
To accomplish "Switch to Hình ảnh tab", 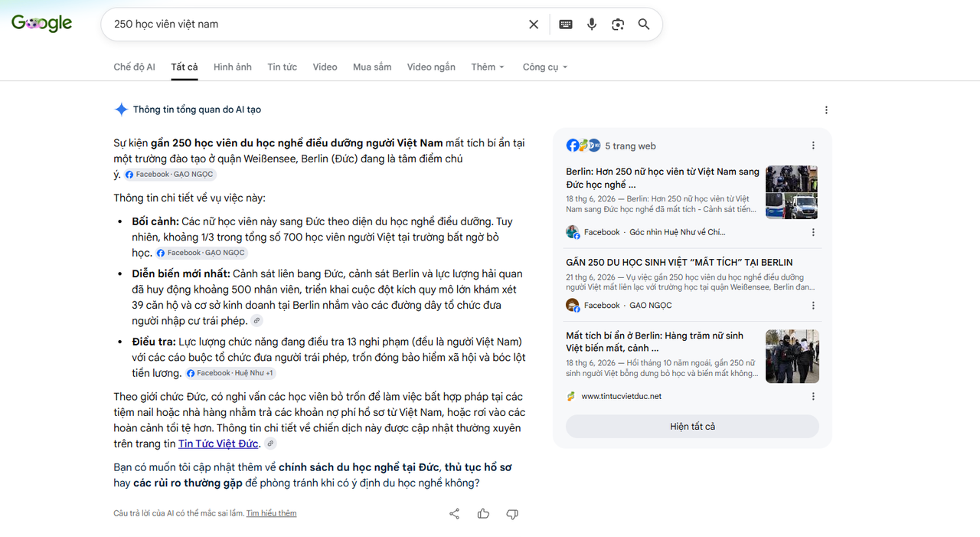I will click(233, 67).
